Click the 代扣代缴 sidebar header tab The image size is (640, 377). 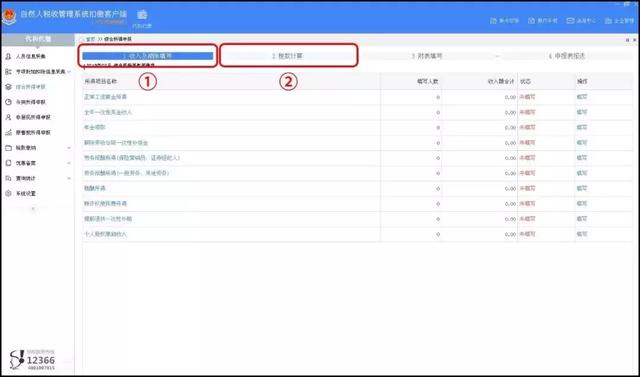(38, 39)
